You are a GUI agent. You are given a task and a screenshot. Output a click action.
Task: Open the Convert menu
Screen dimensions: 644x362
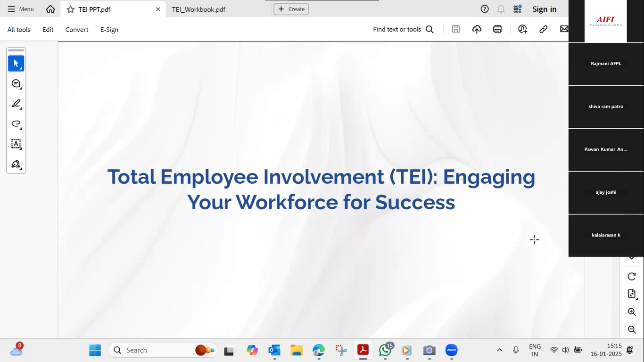(x=77, y=29)
